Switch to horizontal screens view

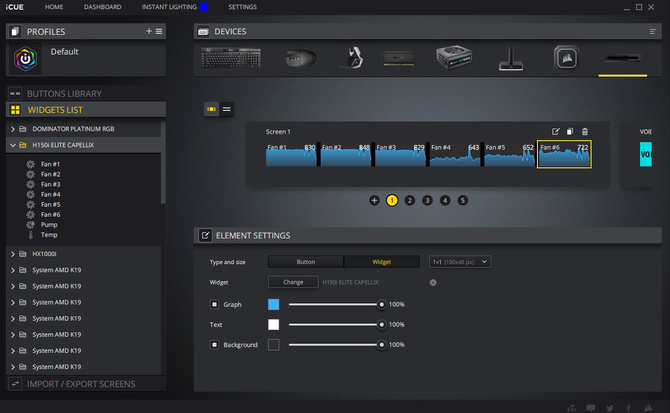[x=211, y=109]
